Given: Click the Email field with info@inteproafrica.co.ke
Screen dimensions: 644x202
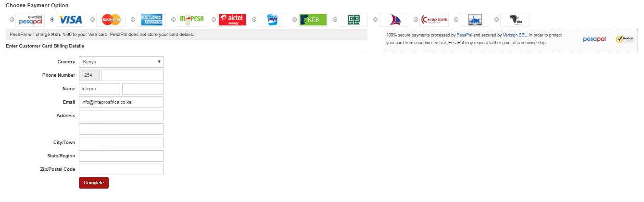Looking at the screenshot, I should 121,102.
